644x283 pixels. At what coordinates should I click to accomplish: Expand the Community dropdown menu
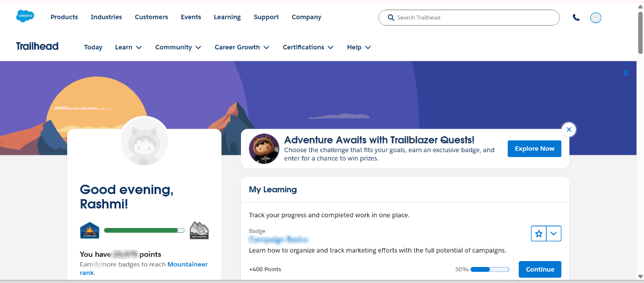[x=178, y=47]
